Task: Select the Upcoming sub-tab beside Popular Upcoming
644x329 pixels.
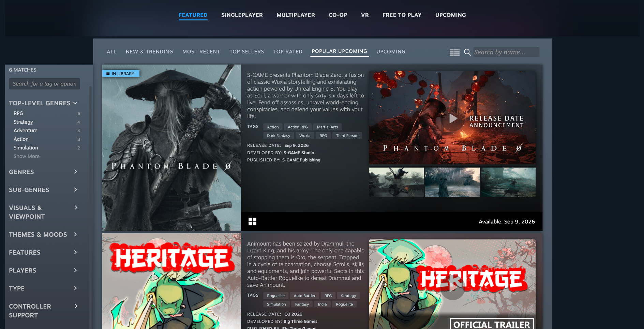Action: (x=391, y=52)
